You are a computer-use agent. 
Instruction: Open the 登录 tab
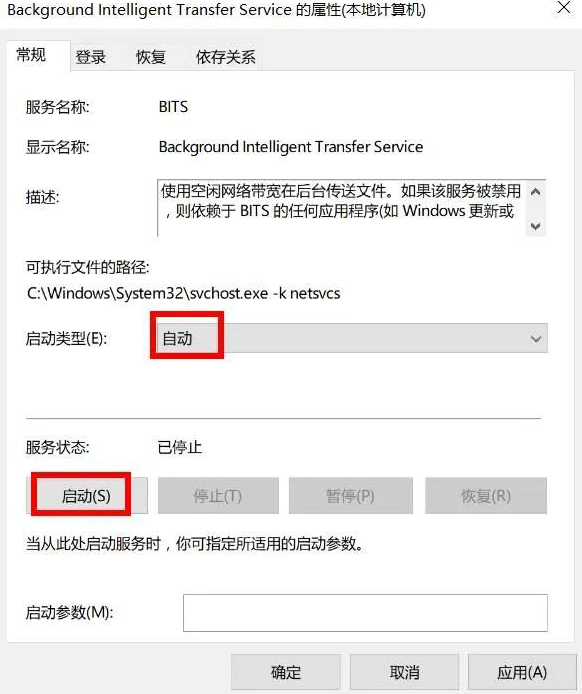[x=91, y=57]
